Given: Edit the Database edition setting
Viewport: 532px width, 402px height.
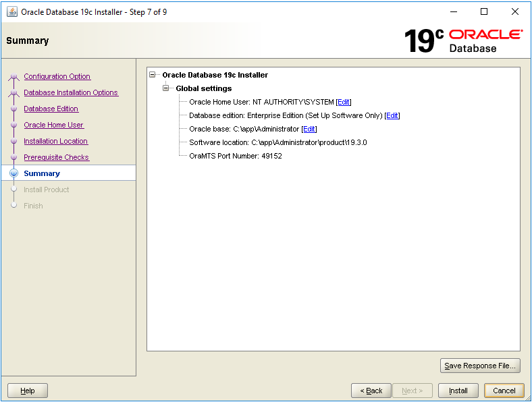Looking at the screenshot, I should coord(392,115).
